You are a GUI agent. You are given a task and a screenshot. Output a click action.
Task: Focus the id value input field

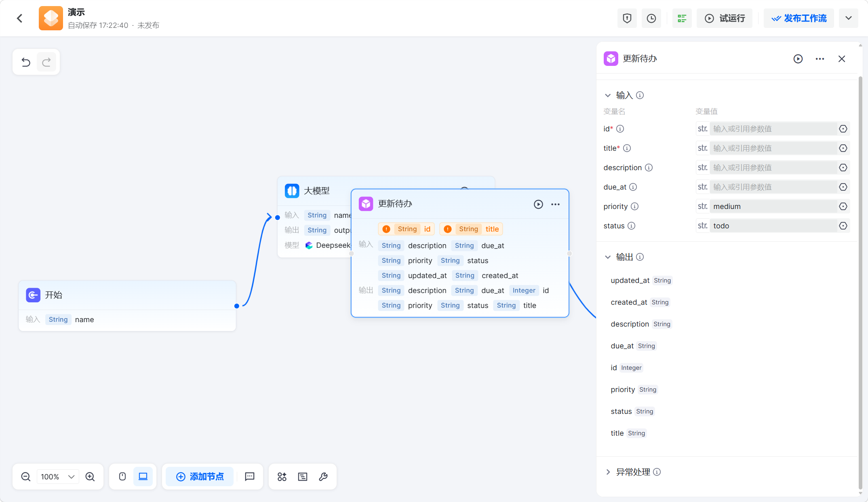click(x=773, y=129)
